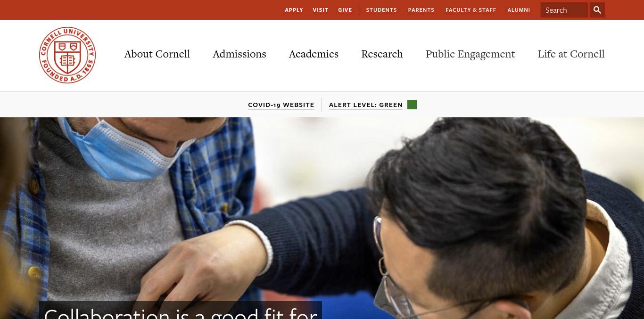Open the Alumni link
Viewport: 644px width, 319px height.
coord(519,10)
